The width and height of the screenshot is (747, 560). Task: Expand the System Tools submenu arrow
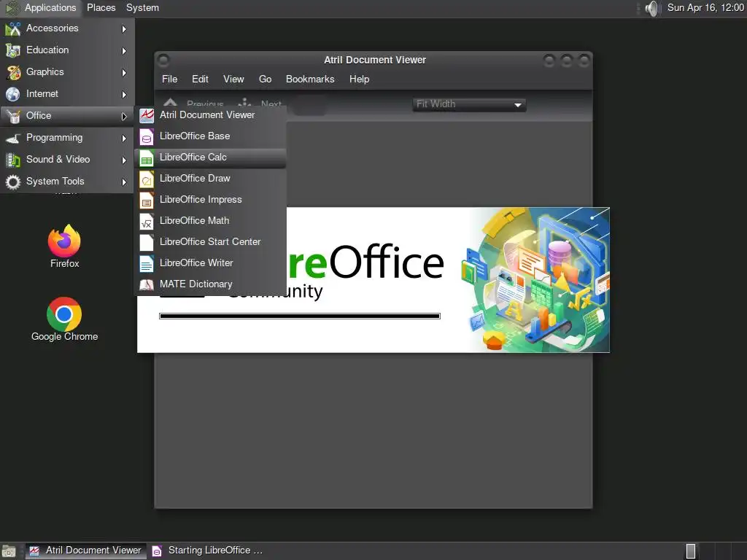coord(124,182)
